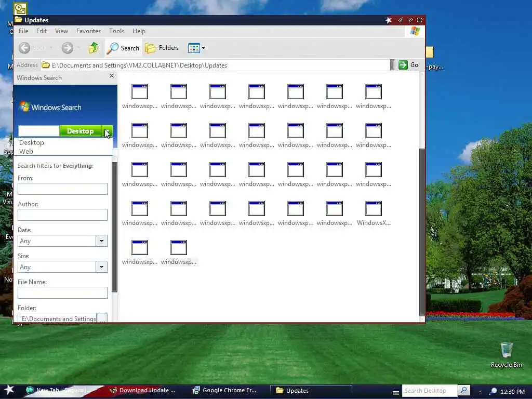Click the search pane vertical scrollbar

pos(114,227)
